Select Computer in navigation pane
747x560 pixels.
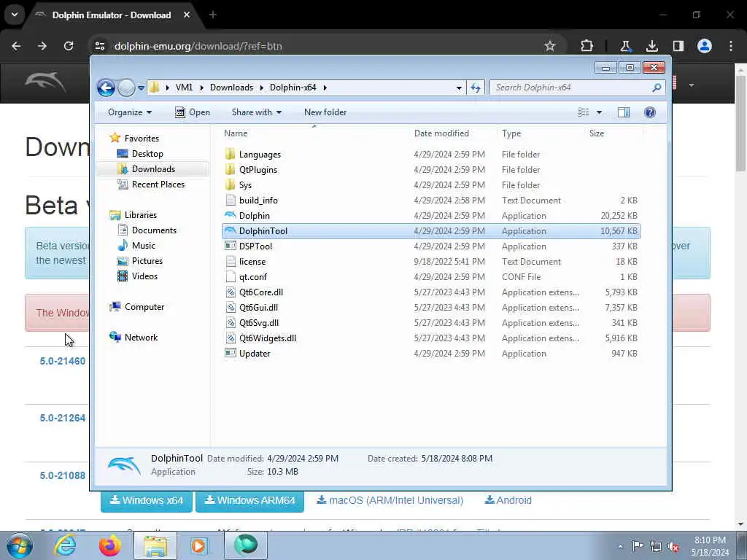tap(144, 307)
